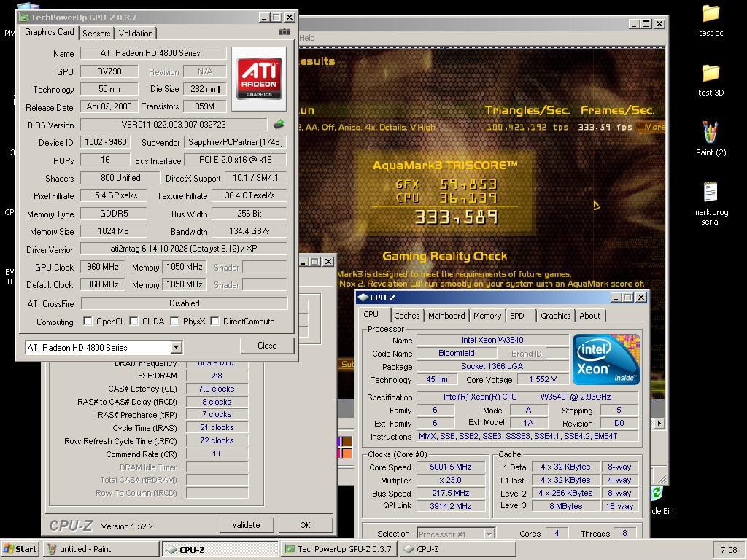Image resolution: width=747 pixels, height=560 pixels.
Task: Select the Graphics Card tab in GPU-Z
Action: click(x=49, y=32)
